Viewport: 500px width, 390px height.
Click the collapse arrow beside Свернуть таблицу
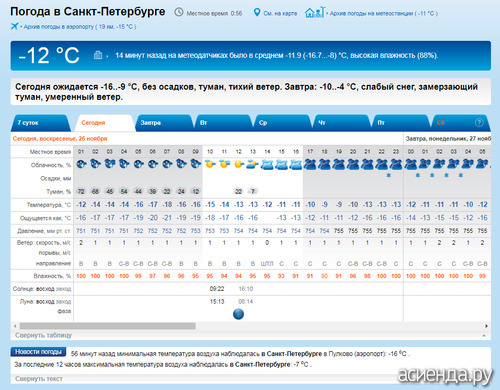484,336
